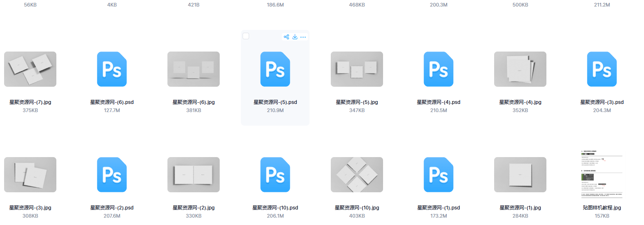Click the share icon on 星聚资源网-(5).psd
The width and height of the screenshot is (644, 225).
[x=286, y=37]
